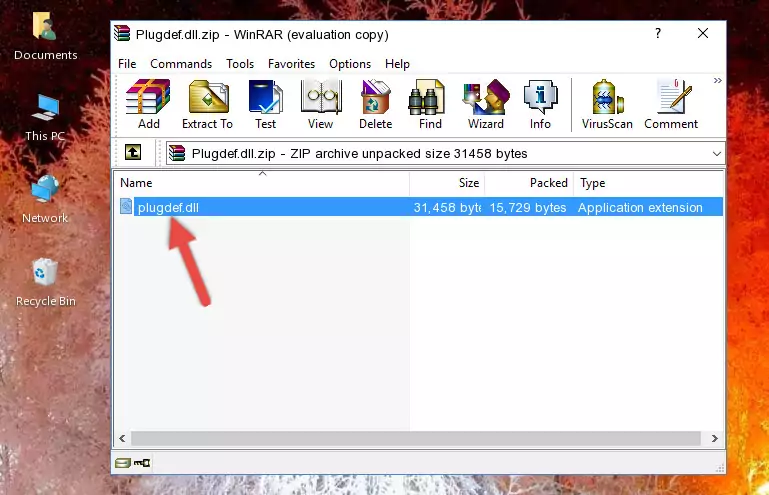Select the Delete toolbar icon
Viewport: 769px width, 495px height.
point(376,104)
